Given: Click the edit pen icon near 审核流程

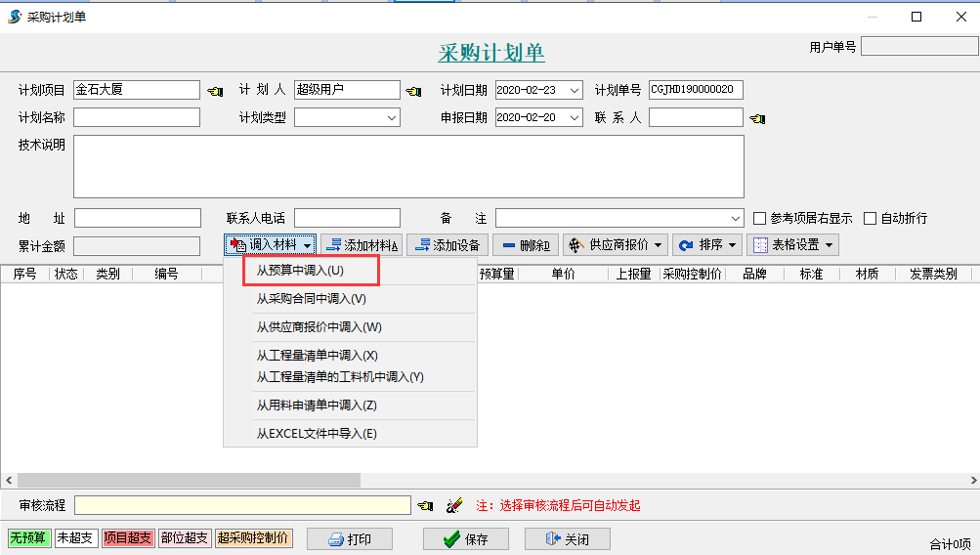Looking at the screenshot, I should [x=453, y=505].
